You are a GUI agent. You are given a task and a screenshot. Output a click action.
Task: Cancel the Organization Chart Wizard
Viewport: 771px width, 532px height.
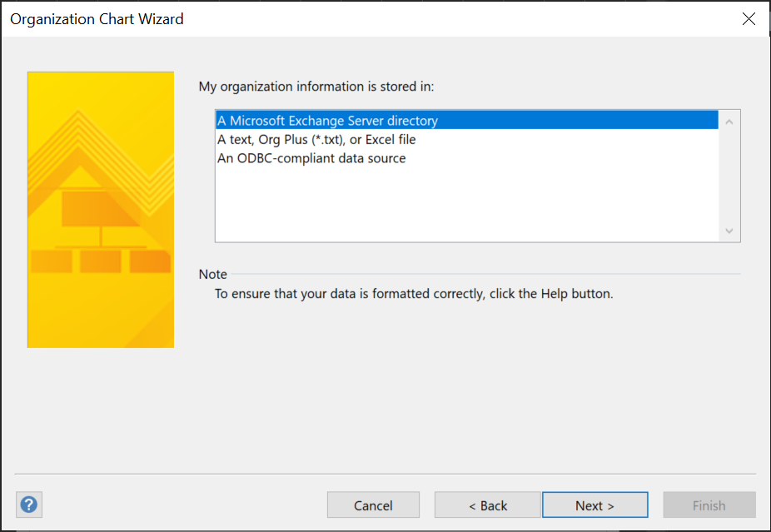point(373,505)
